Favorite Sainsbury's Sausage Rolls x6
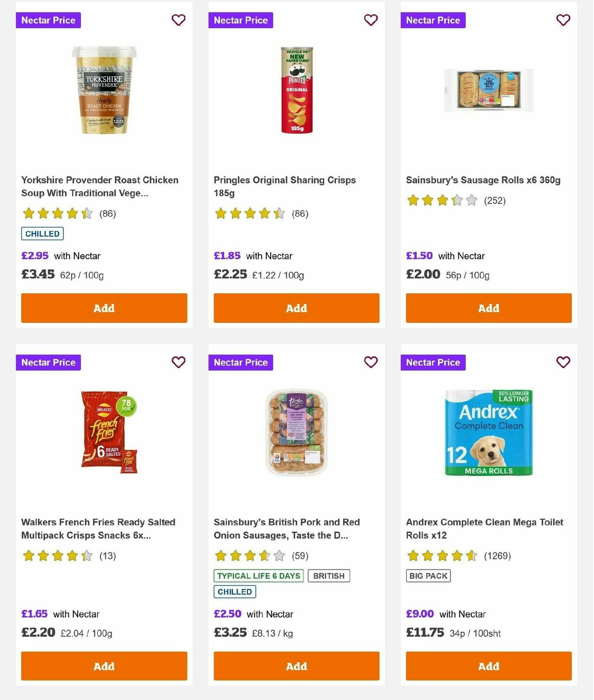This screenshot has height=700, width=594. point(563,20)
